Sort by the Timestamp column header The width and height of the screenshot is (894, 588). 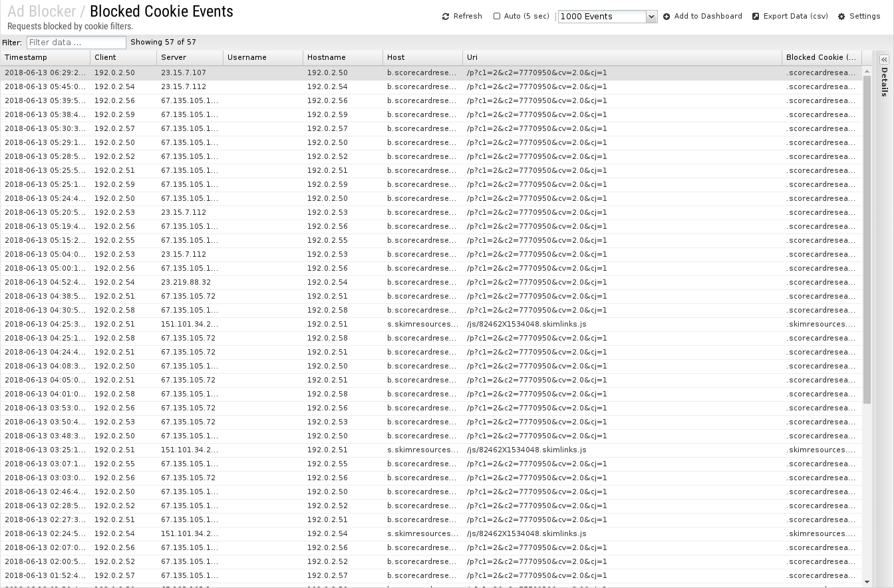[x=45, y=58]
